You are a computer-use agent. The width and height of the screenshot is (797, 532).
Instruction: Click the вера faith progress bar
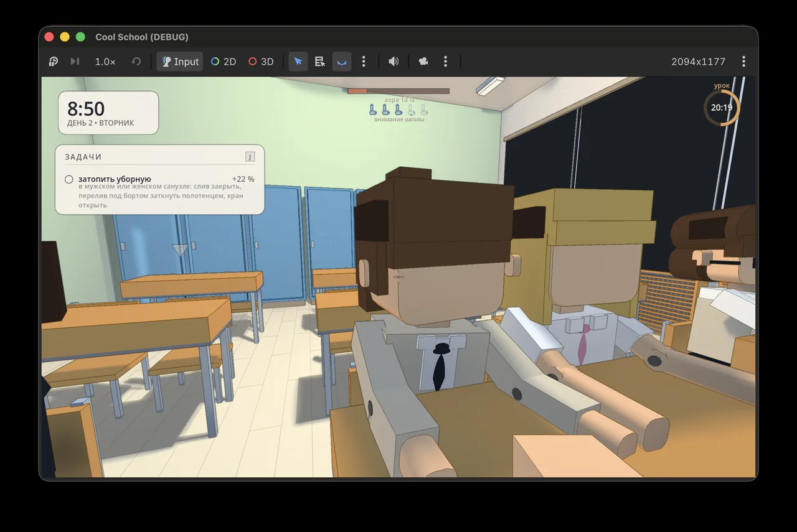[398, 91]
